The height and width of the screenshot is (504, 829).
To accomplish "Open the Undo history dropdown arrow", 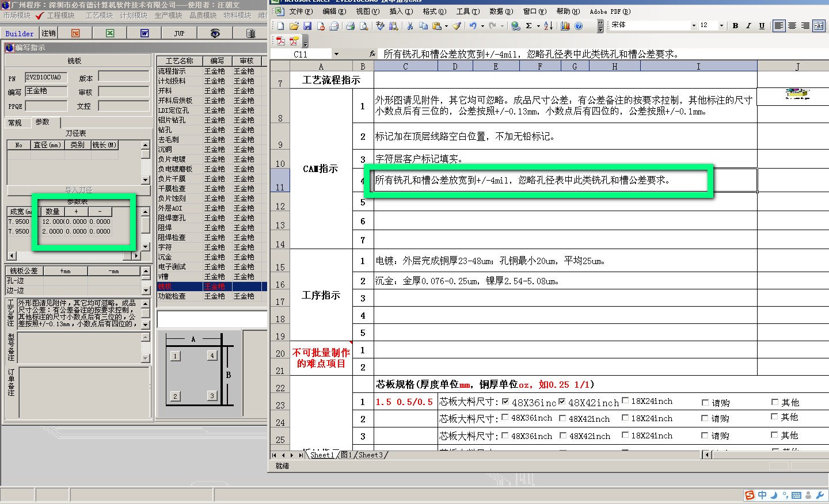I will point(482,26).
